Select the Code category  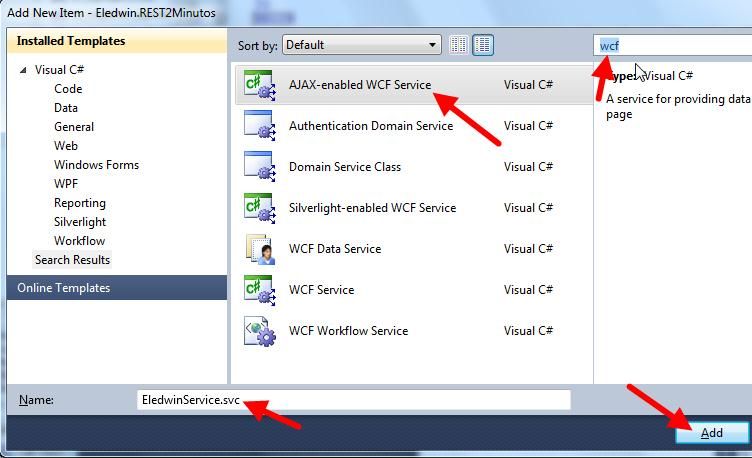[x=68, y=89]
